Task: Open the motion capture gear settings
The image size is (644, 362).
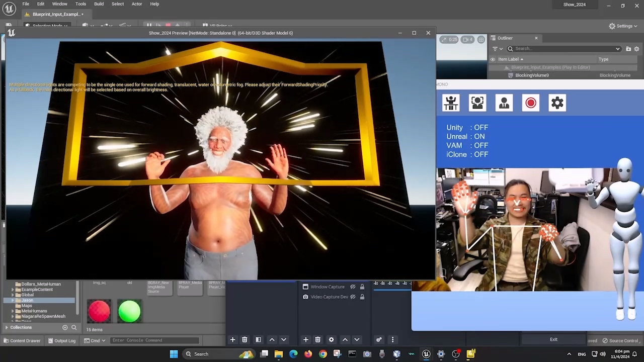Action: pyautogui.click(x=557, y=103)
